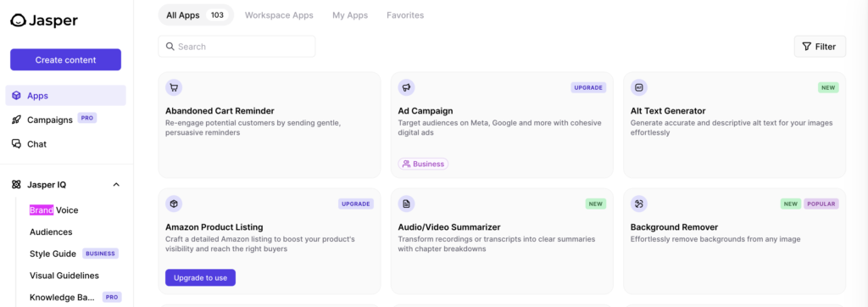The width and height of the screenshot is (868, 307).
Task: Click the PRO badge beside Campaigns
Action: click(87, 118)
